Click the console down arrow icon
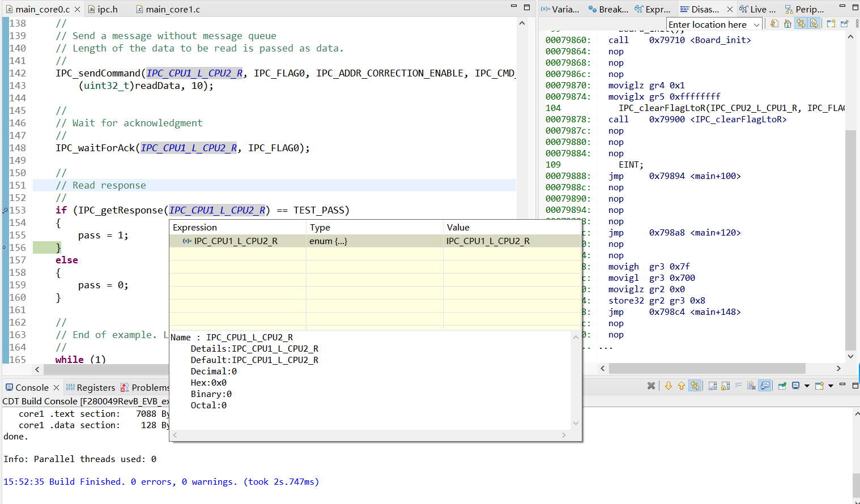 (669, 386)
